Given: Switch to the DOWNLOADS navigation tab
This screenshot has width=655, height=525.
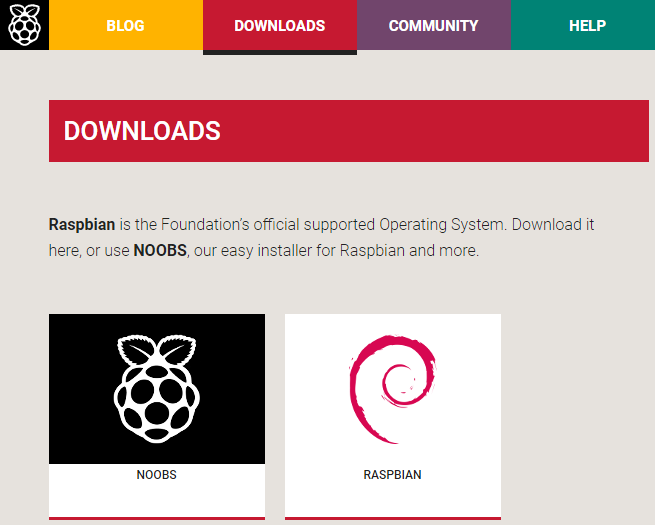Looking at the screenshot, I should (x=280, y=25).
